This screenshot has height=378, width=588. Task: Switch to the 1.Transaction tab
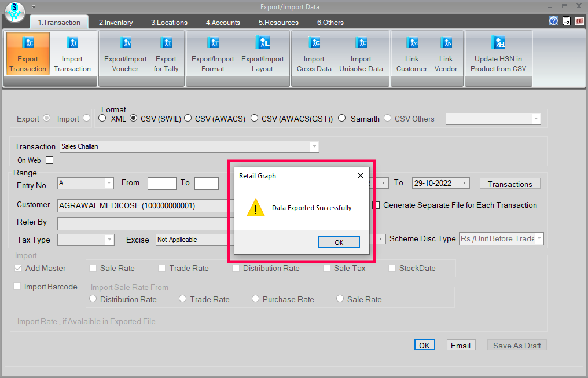point(59,23)
